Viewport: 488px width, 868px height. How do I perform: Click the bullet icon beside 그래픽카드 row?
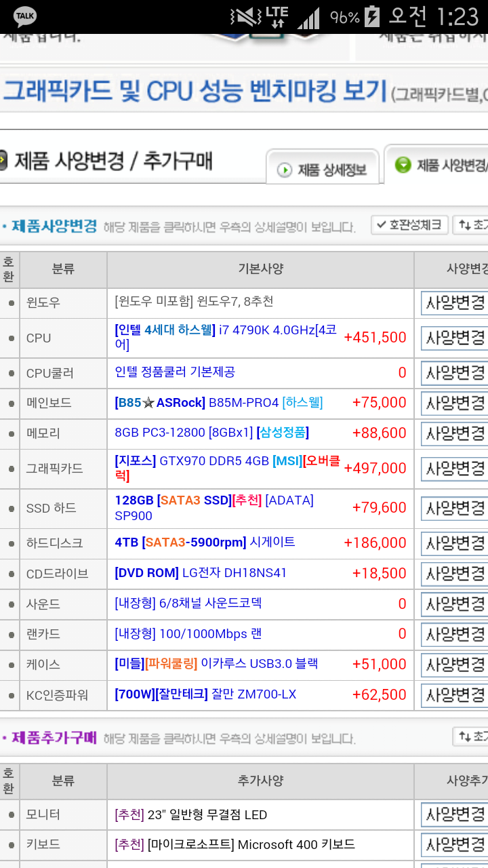tap(11, 469)
